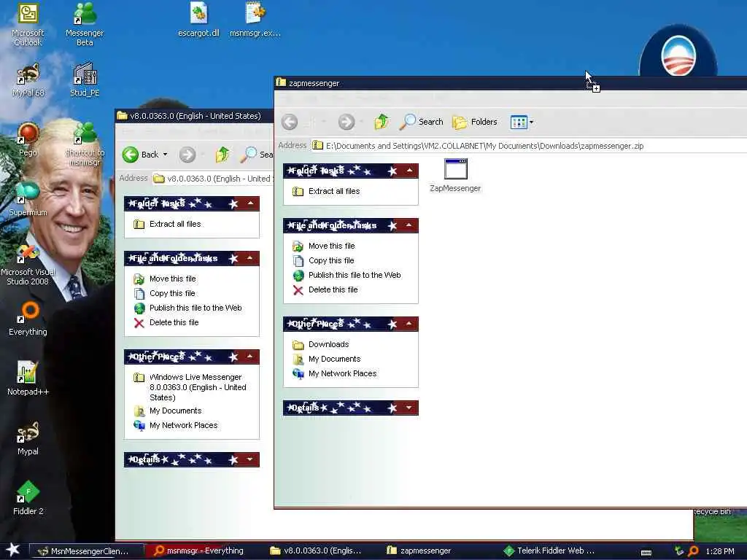Click Copy this file in zapmessenger window
This screenshot has width=747, height=560.
(x=331, y=260)
